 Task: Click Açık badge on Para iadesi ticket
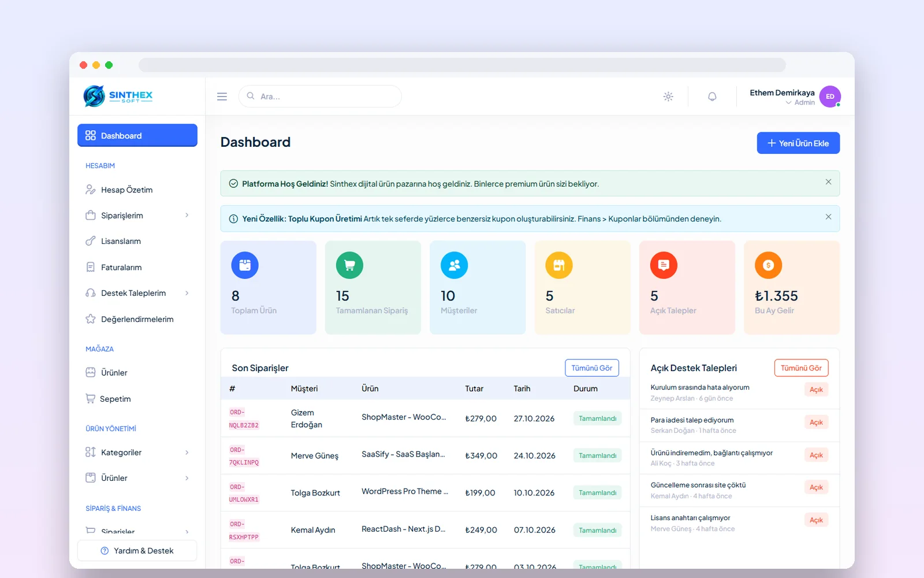[816, 422]
